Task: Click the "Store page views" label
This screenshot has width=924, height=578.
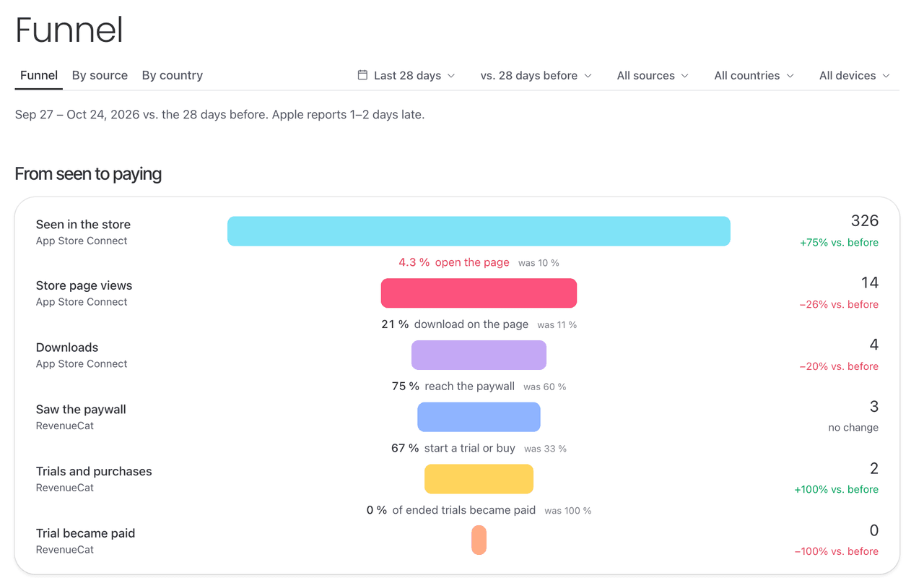Action: pos(84,285)
